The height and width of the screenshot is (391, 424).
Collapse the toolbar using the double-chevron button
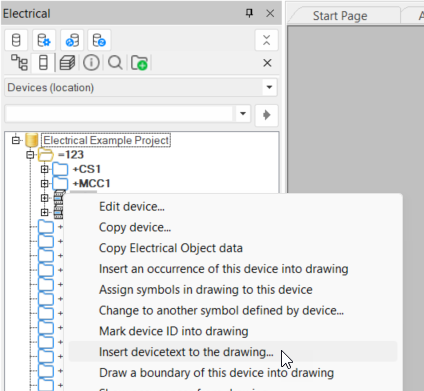[266, 40]
